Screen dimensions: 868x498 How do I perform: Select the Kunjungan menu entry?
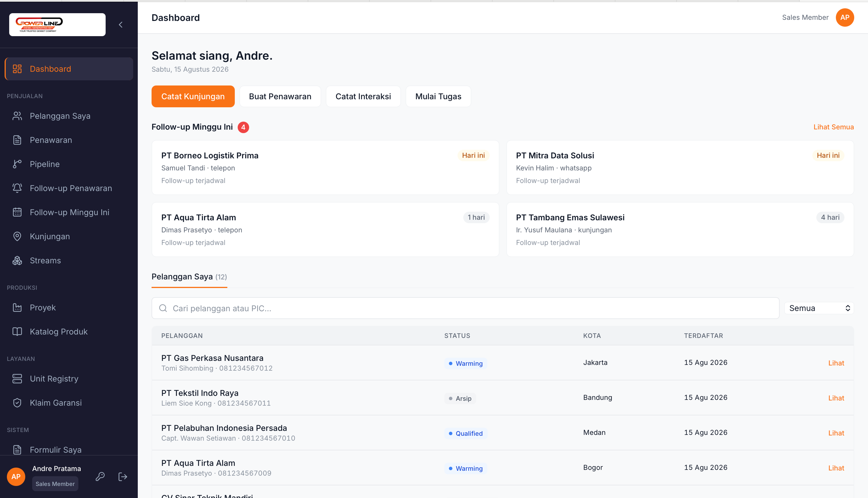[69, 236]
